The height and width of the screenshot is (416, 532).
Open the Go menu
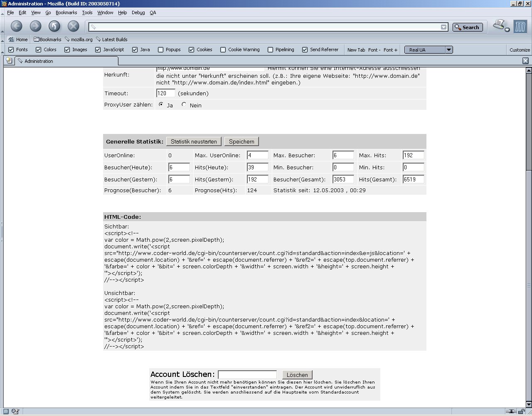pyautogui.click(x=48, y=12)
